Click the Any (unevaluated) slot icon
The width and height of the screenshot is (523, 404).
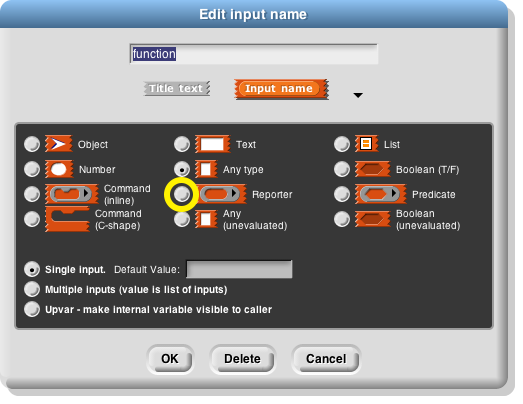pyautogui.click(x=206, y=219)
